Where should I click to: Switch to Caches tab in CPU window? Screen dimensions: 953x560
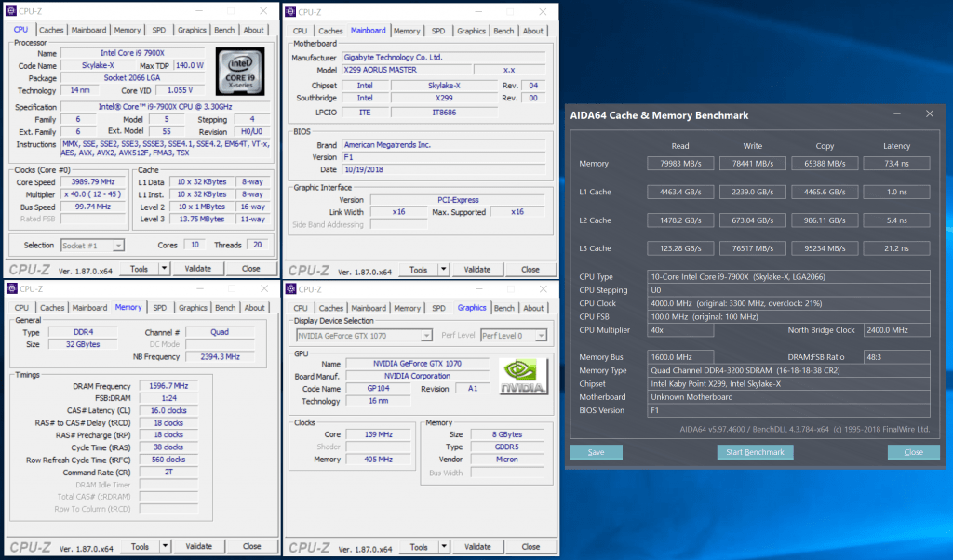(51, 30)
